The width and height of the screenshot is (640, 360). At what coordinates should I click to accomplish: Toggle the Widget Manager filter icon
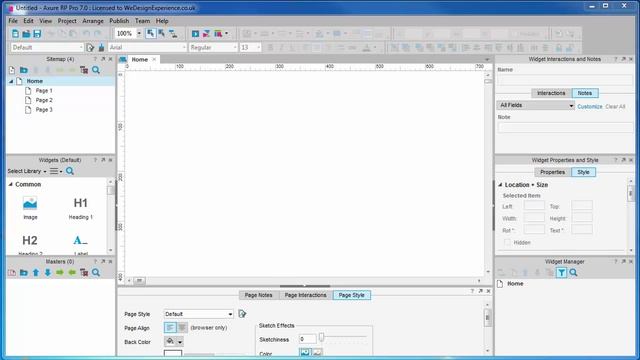[562, 273]
